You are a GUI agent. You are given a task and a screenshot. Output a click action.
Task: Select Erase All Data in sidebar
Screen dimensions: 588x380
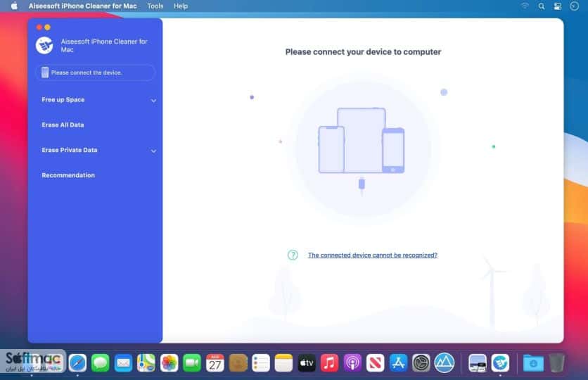pyautogui.click(x=63, y=125)
